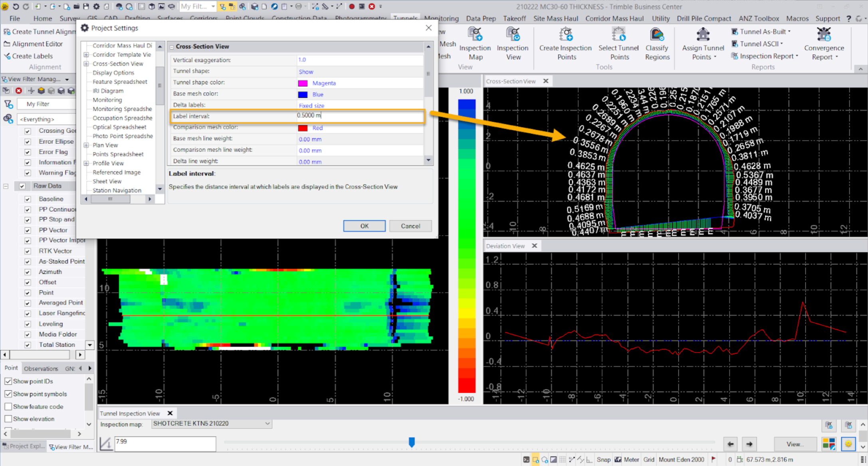868x466 pixels.
Task: Toggle the Total Station filter checkbox
Action: click(28, 345)
